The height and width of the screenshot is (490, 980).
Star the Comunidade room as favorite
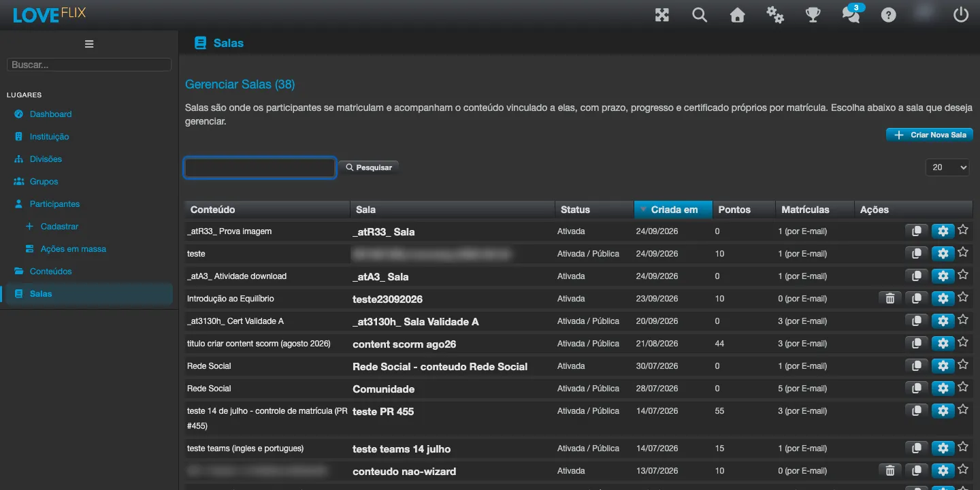click(963, 387)
